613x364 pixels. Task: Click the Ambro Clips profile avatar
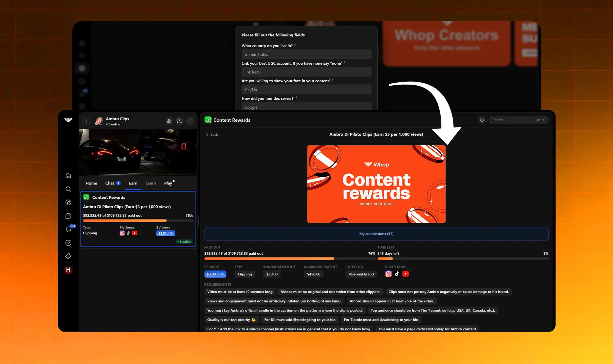(99, 121)
